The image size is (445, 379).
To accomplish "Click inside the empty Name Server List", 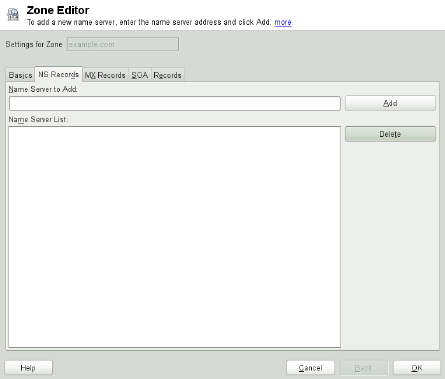I will [175, 237].
